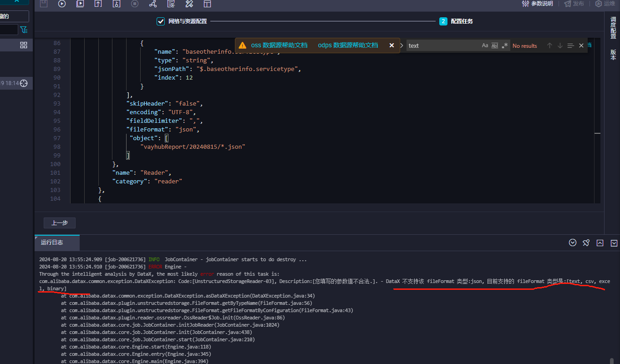Run the task with the play icon
620x364 pixels.
[x=62, y=4]
